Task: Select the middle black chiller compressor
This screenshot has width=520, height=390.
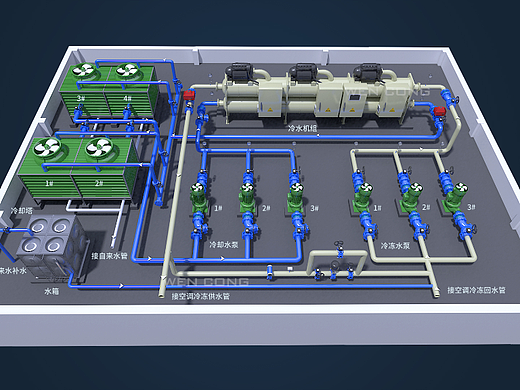Action: click(x=303, y=72)
